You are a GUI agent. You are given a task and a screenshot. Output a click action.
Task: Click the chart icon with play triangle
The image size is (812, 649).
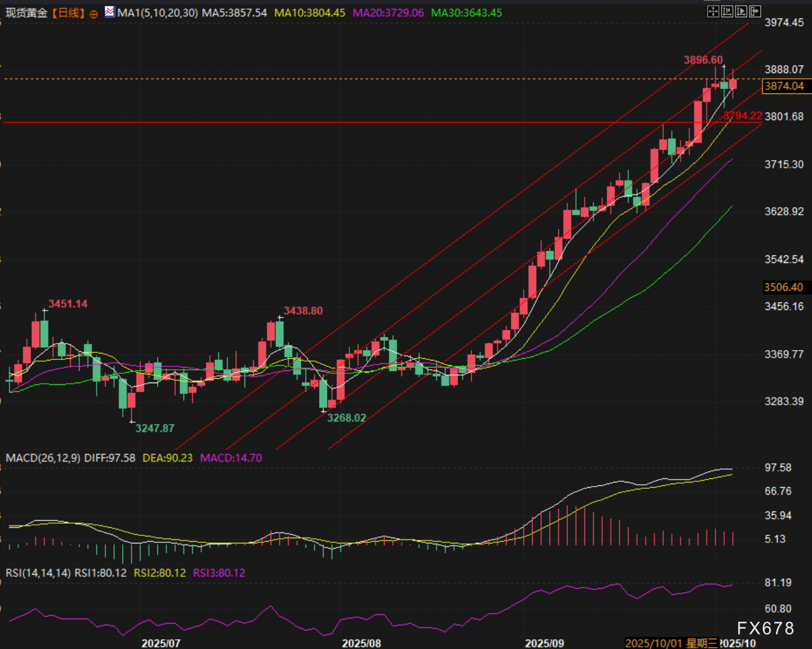(741, 11)
